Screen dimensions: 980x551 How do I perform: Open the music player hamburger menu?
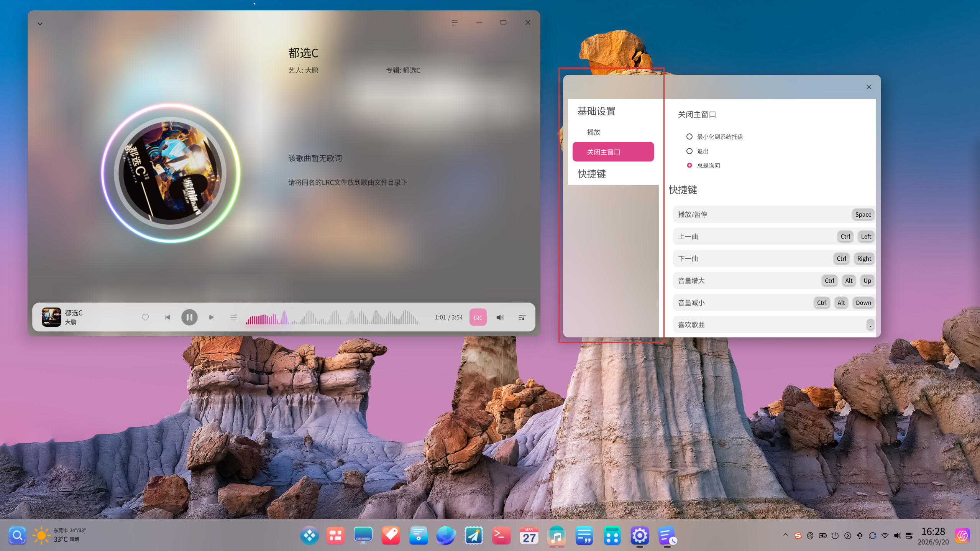(x=455, y=23)
